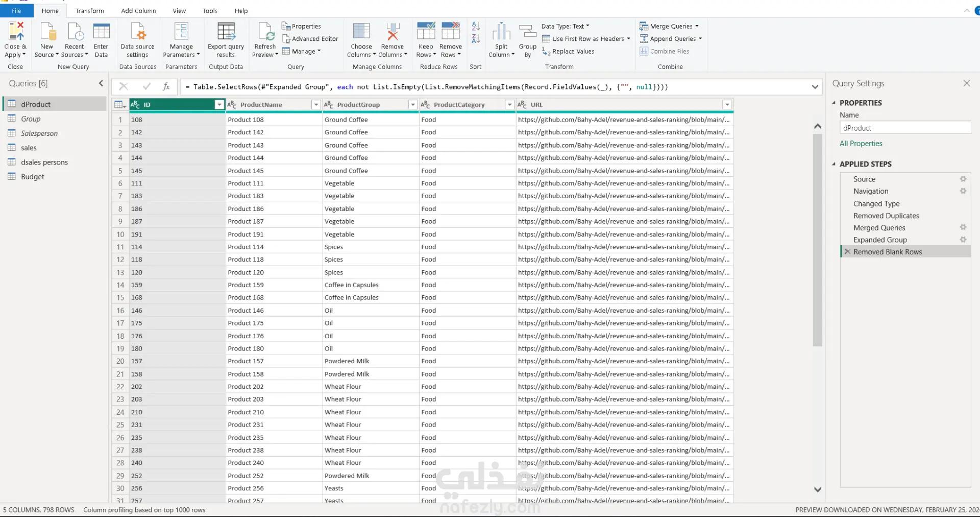Open query Properties
This screenshot has width=980, height=517.
[x=302, y=26]
